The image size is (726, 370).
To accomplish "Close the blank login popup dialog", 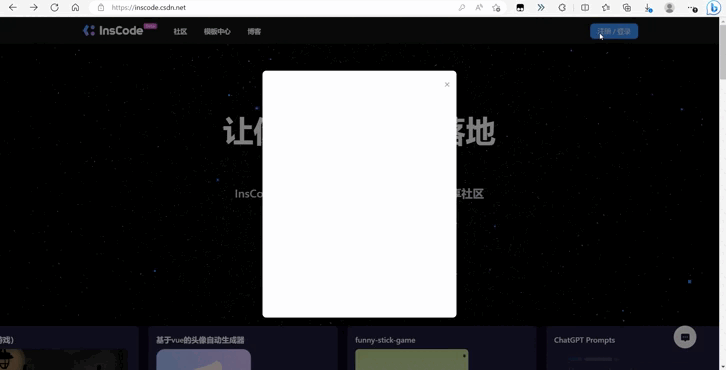I will point(447,84).
